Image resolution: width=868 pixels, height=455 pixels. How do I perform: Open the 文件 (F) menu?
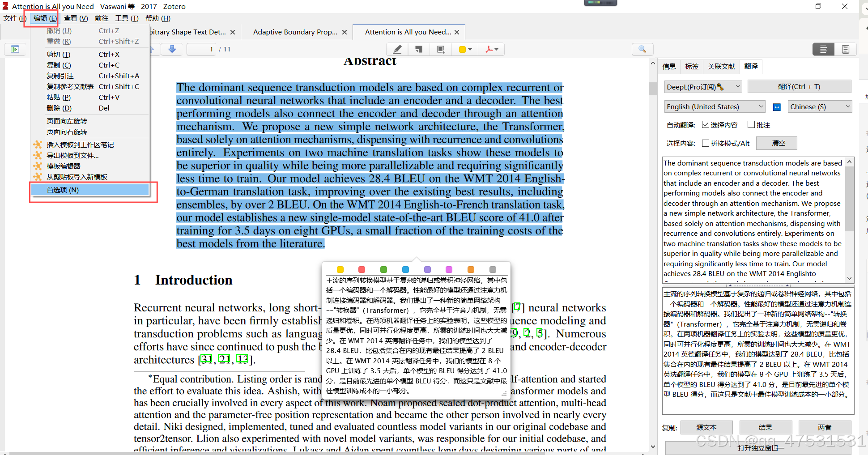click(x=15, y=18)
